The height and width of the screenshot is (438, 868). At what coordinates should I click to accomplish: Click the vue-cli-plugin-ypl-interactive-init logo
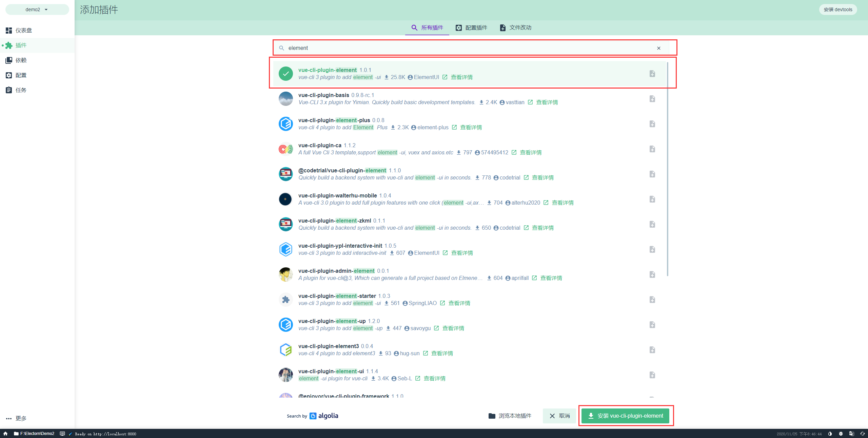tap(286, 249)
